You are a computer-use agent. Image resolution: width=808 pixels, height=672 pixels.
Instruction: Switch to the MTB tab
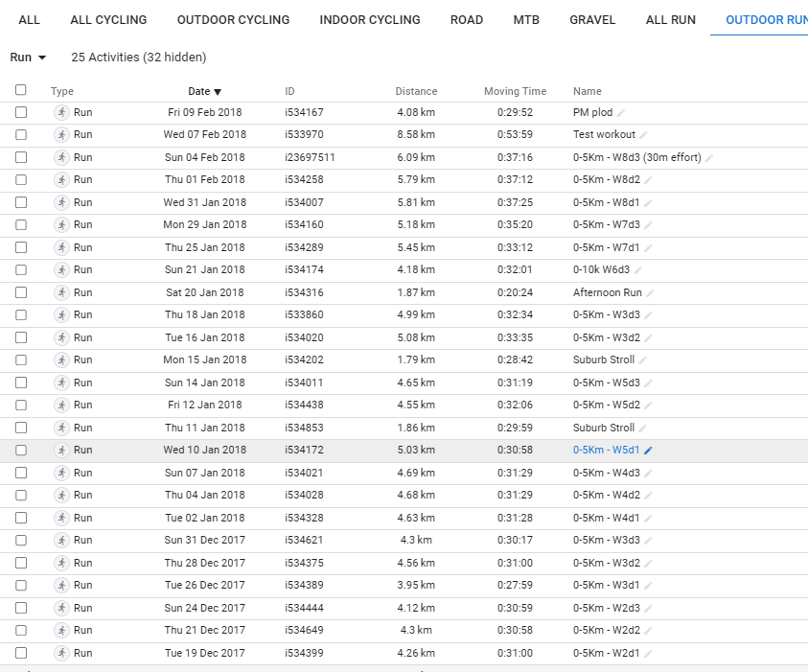(526, 19)
